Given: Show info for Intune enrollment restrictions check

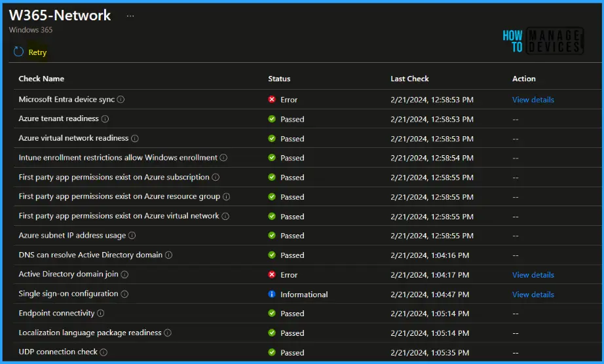Looking at the screenshot, I should (223, 158).
